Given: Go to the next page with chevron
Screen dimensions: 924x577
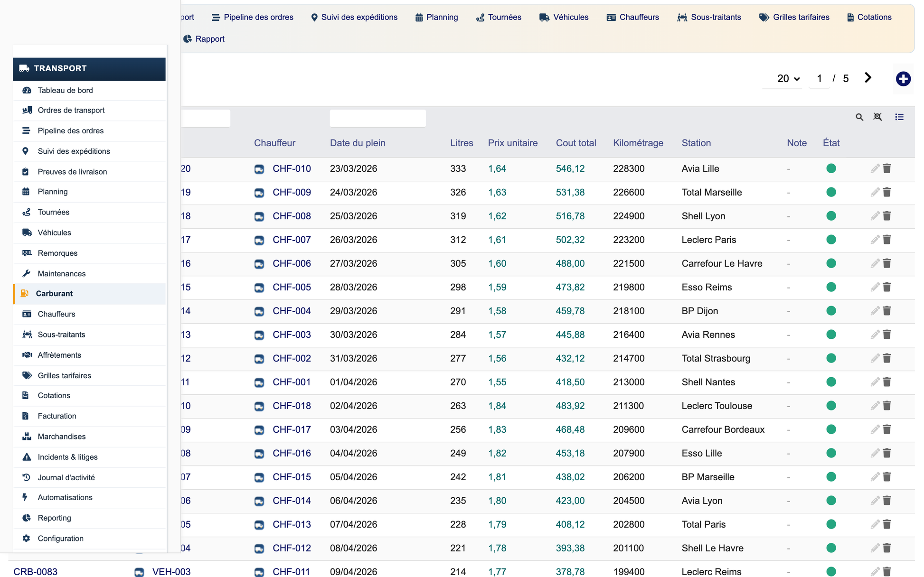Looking at the screenshot, I should tap(868, 78).
